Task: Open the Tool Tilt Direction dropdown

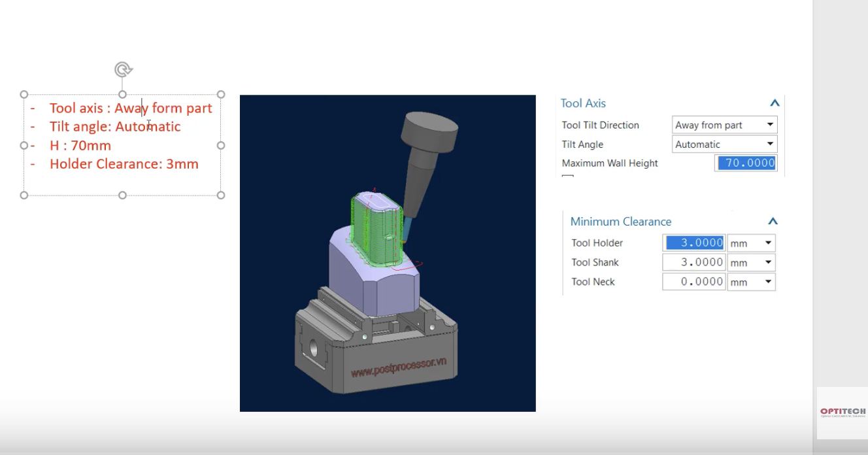Action: pyautogui.click(x=725, y=125)
